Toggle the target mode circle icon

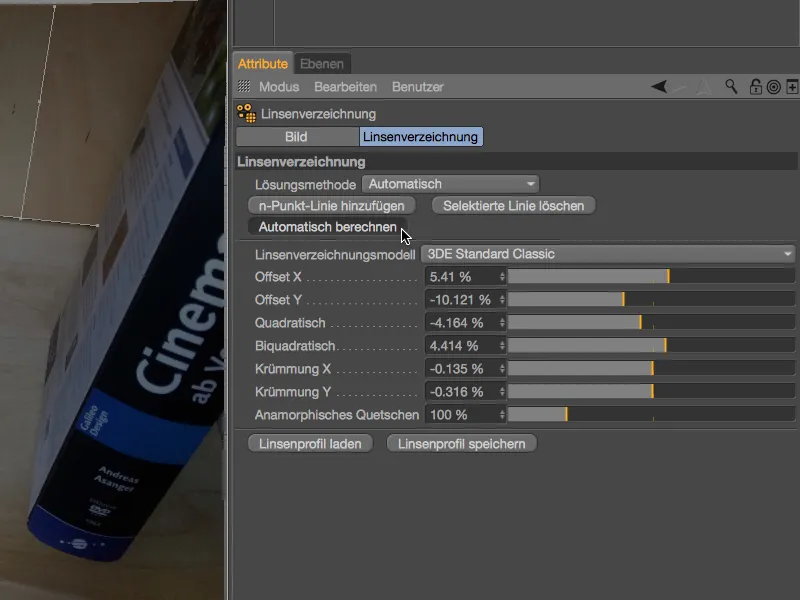tap(773, 87)
